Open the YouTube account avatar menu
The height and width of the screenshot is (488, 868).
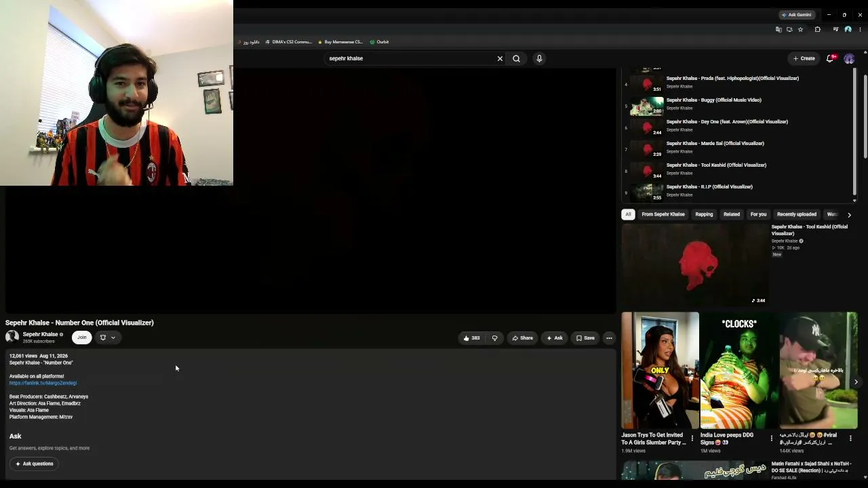click(x=849, y=58)
